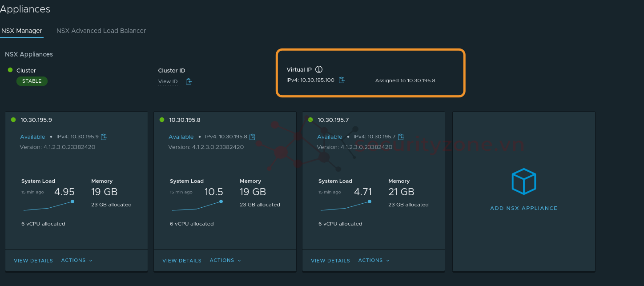Click the Add NSX Appliance cube icon
This screenshot has height=286, width=644.
click(523, 181)
